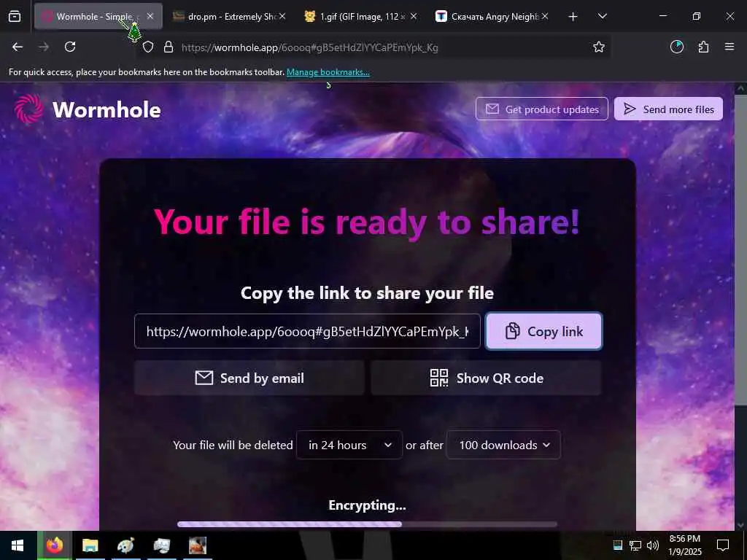This screenshot has height=560, width=747.
Task: Click the scrollbar up arrow
Action: [740, 88]
